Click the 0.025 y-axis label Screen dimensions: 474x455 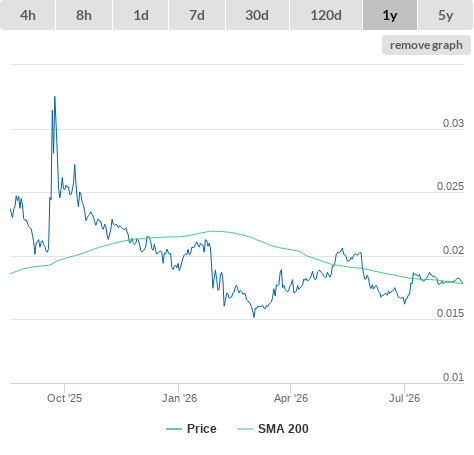pyautogui.click(x=450, y=186)
